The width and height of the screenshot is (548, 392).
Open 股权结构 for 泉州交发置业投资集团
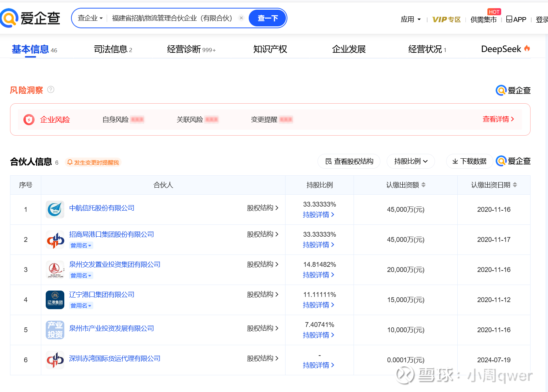(263, 264)
